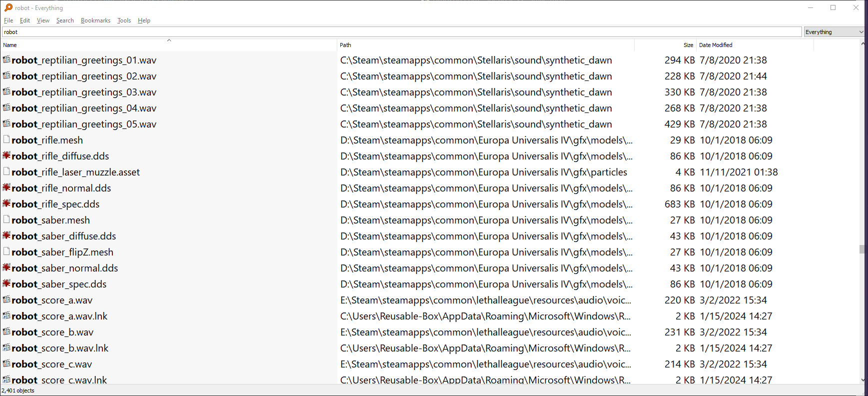Click the red icon of robot_saber_normal.dds
This screenshot has width=868, height=396.
6,267
